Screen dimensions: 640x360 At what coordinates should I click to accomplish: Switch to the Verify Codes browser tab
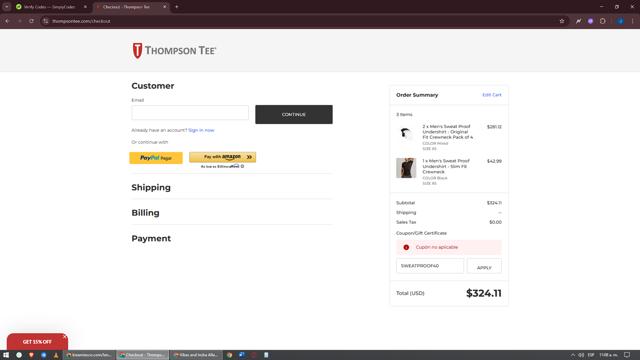click(49, 7)
